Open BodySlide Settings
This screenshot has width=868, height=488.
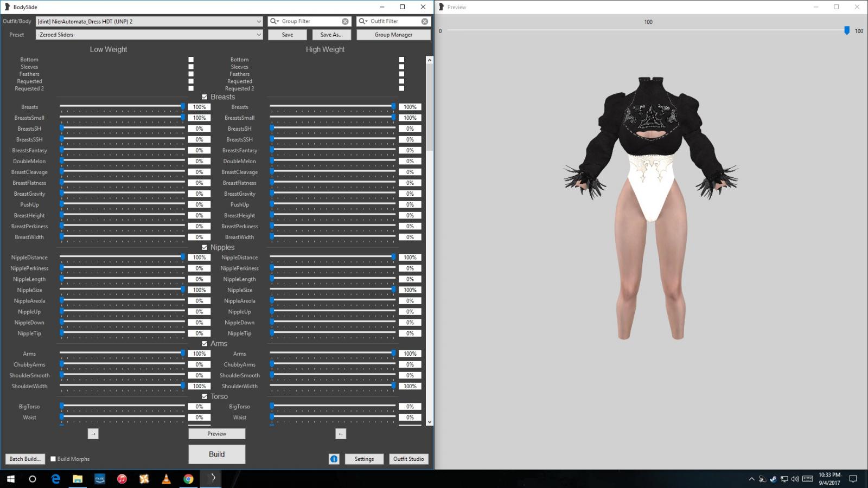[364, 459]
